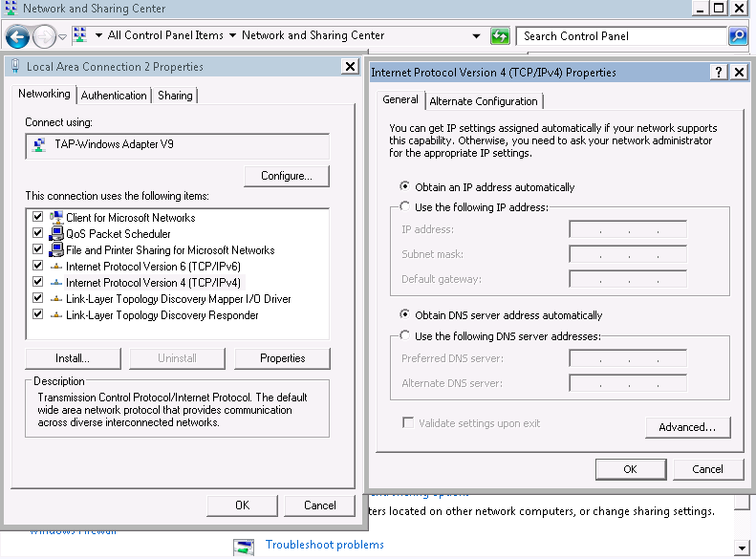Switch to the Networking tab
Image resolution: width=756 pixels, height=559 pixels.
(x=44, y=94)
